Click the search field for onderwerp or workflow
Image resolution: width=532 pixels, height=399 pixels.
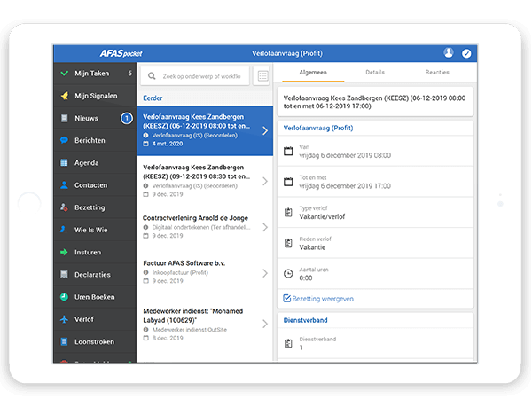tap(195, 76)
